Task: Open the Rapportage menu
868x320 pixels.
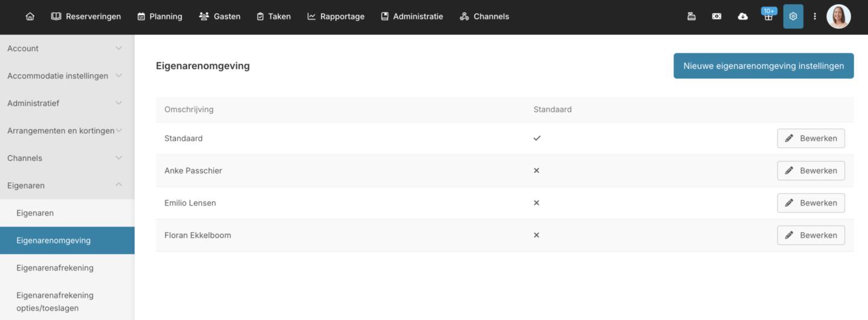Action: (x=336, y=16)
